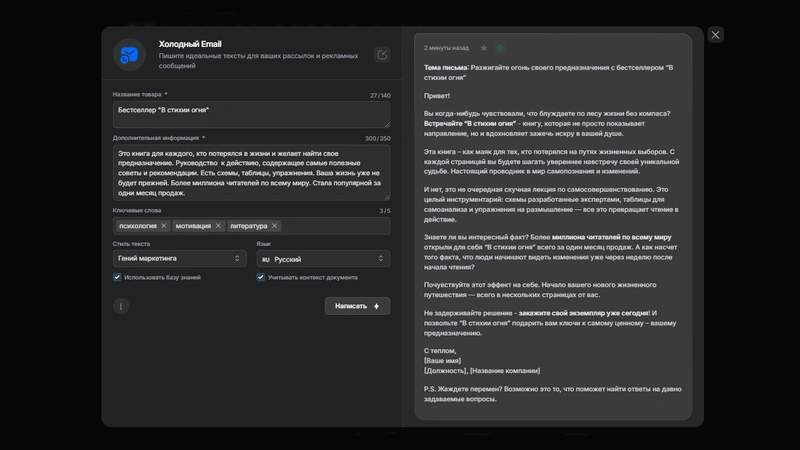The width and height of the screenshot is (800, 450).
Task: Open the edit icon beside the Холодный Email title
Action: (x=382, y=55)
